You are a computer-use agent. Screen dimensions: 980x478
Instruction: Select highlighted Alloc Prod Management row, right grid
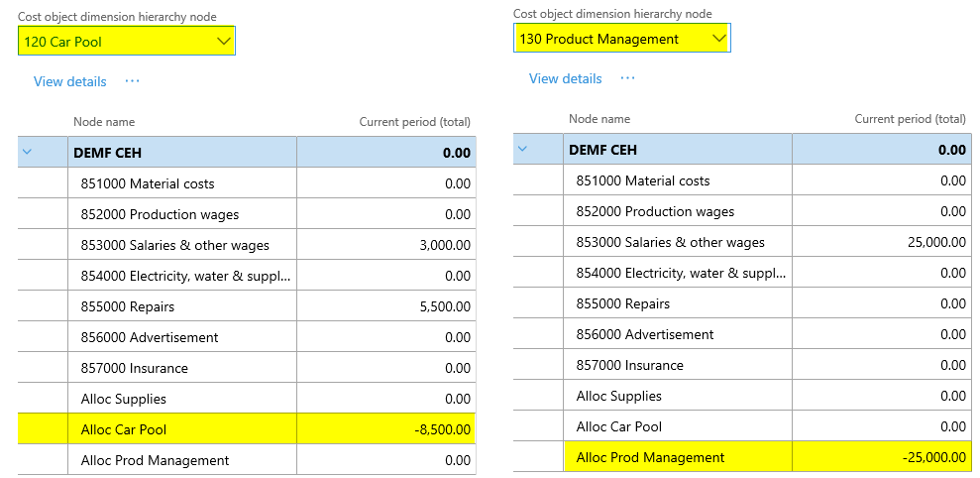pyautogui.click(x=650, y=457)
